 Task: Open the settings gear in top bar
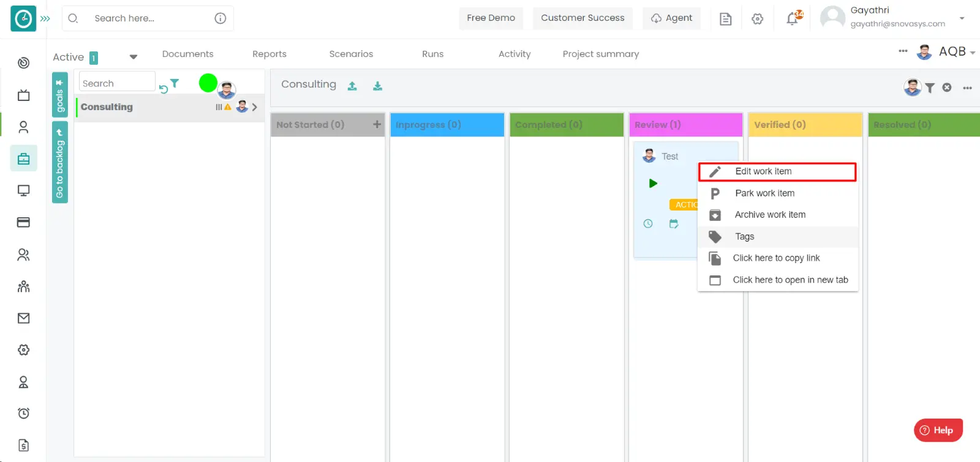tap(758, 19)
